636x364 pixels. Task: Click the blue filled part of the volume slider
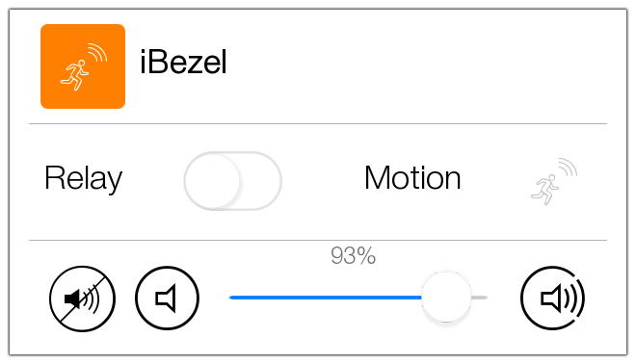(326, 298)
